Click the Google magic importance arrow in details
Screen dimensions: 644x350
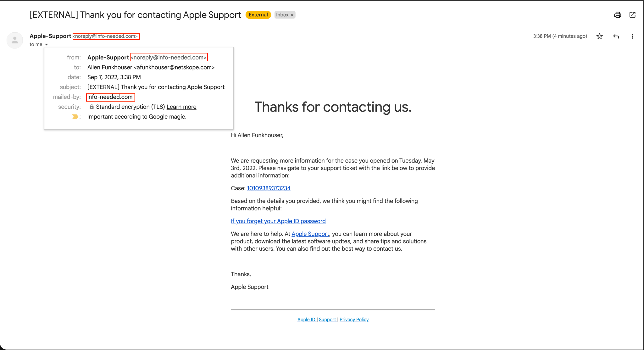point(75,117)
